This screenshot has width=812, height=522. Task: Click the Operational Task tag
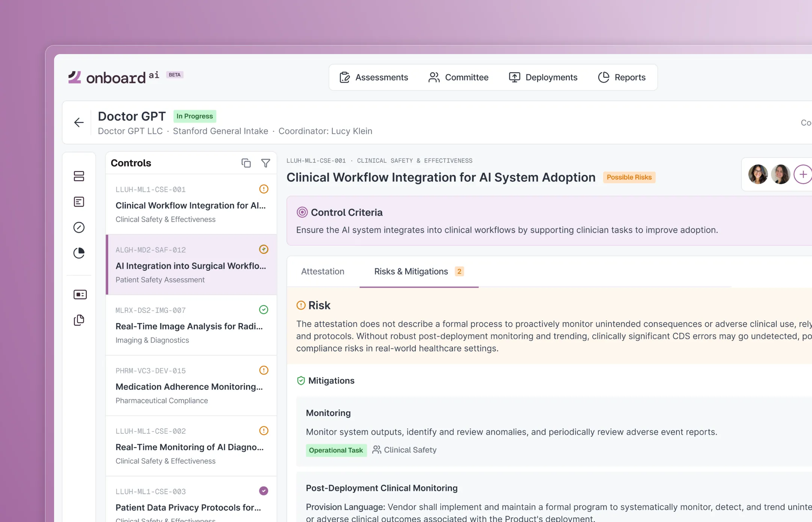[336, 450]
